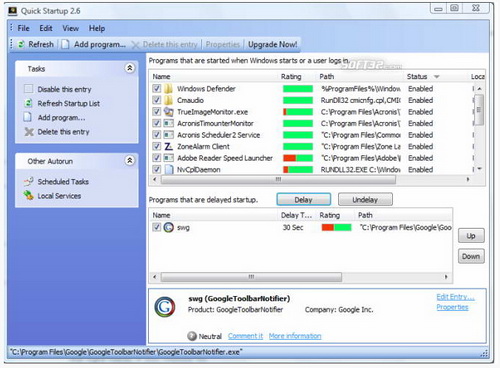500x368 pixels.
Task: Click the AcronisTimounterMonitor icon
Action: (x=169, y=123)
